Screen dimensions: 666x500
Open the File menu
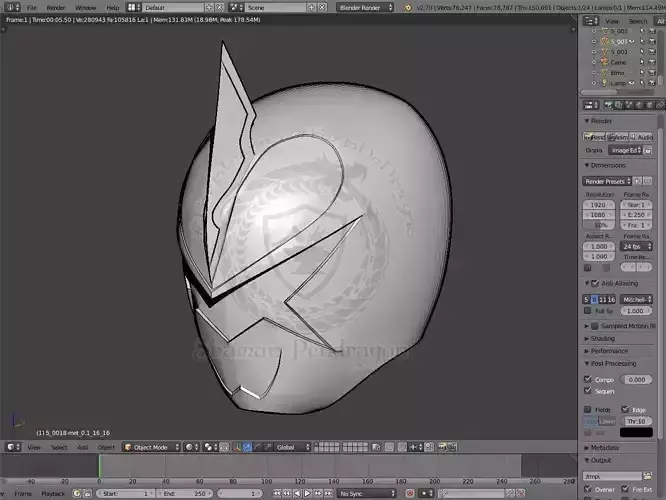pyautogui.click(x=31, y=8)
